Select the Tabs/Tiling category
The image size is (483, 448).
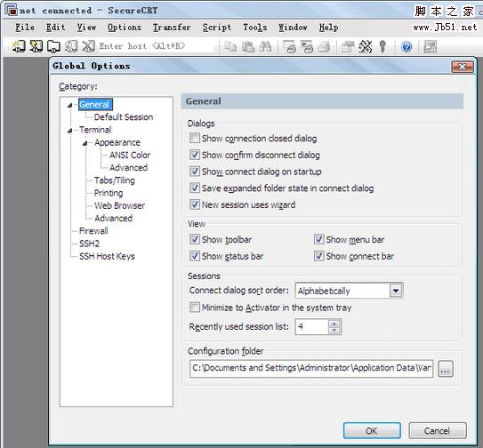[115, 180]
